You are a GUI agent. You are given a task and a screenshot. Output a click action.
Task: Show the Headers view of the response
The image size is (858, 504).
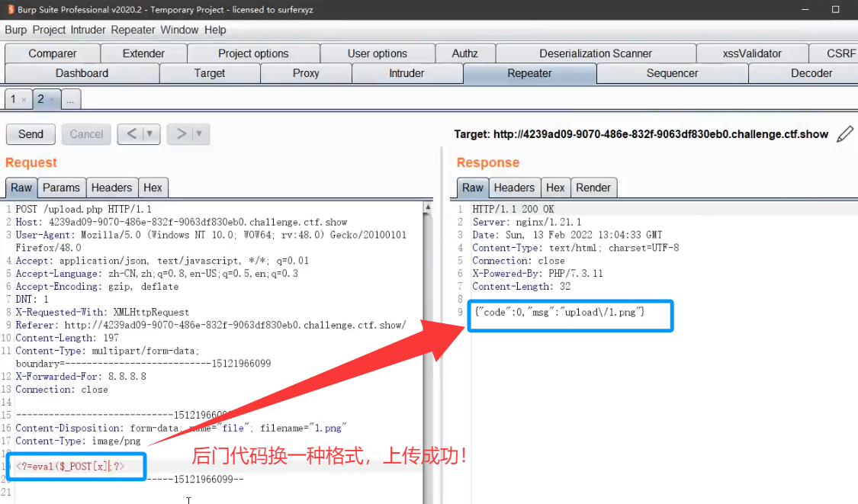pos(514,188)
